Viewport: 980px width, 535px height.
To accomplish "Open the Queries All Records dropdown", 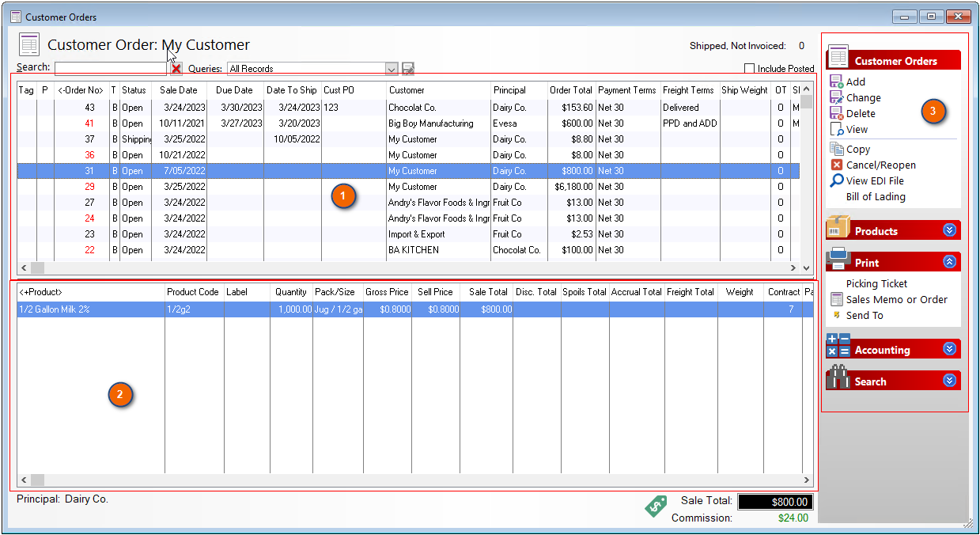I will click(x=392, y=69).
